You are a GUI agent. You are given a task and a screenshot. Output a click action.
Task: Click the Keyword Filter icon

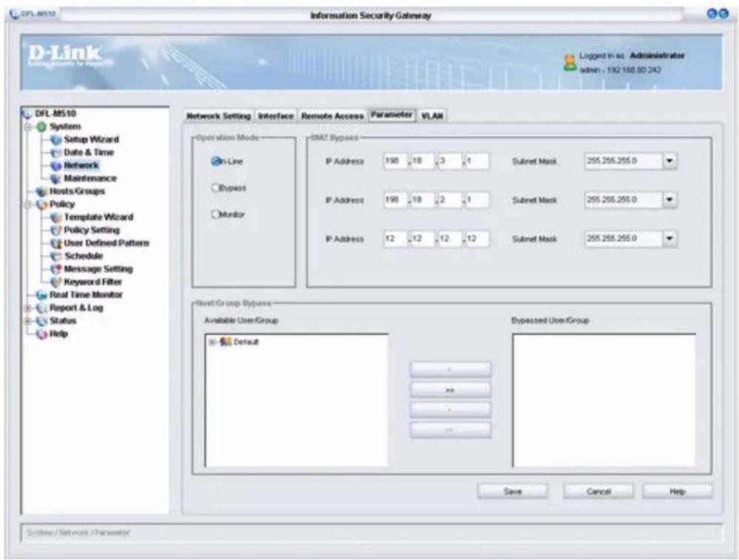pos(56,282)
